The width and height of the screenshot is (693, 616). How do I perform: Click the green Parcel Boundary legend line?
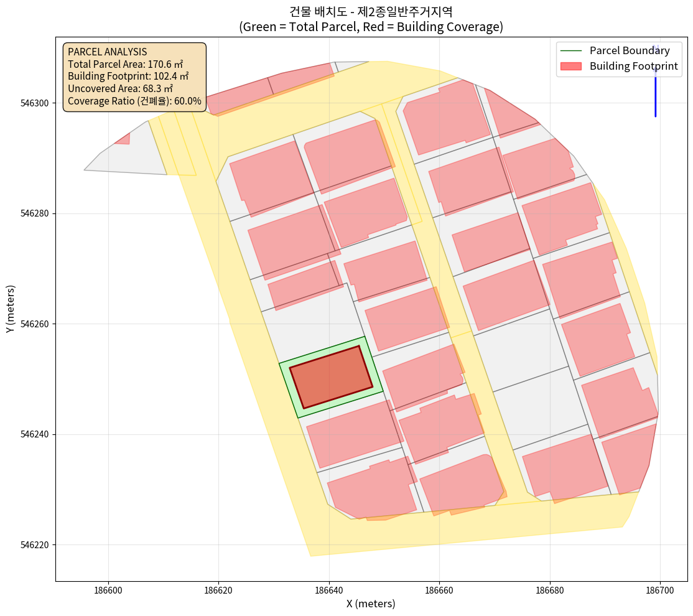click(571, 51)
